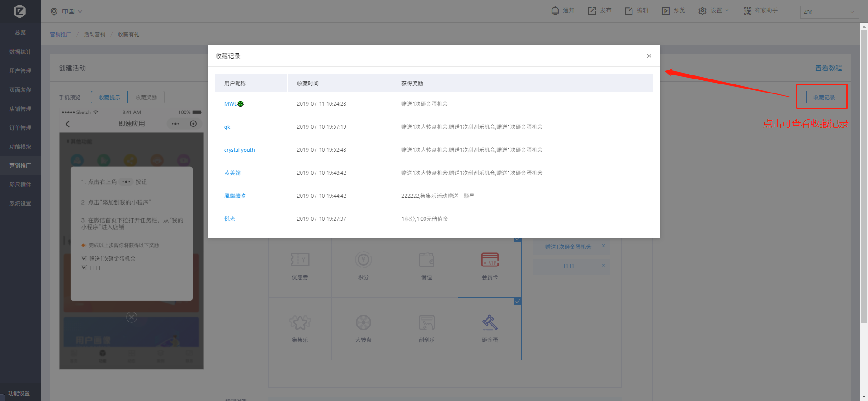Image resolution: width=868 pixels, height=401 pixels.
Task: Go to 总览 in sidebar
Action: pos(20,33)
